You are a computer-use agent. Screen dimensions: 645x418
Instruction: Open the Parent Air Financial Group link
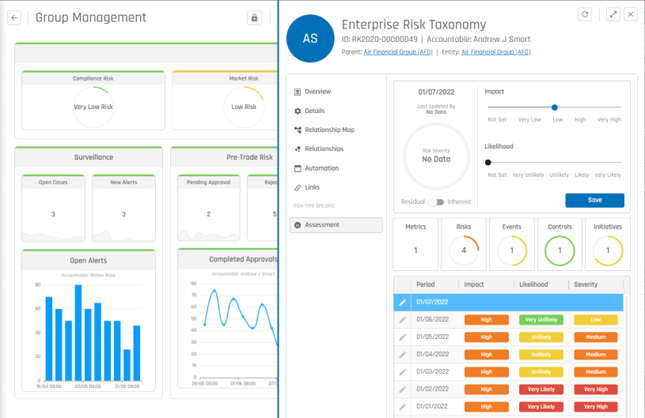(398, 52)
